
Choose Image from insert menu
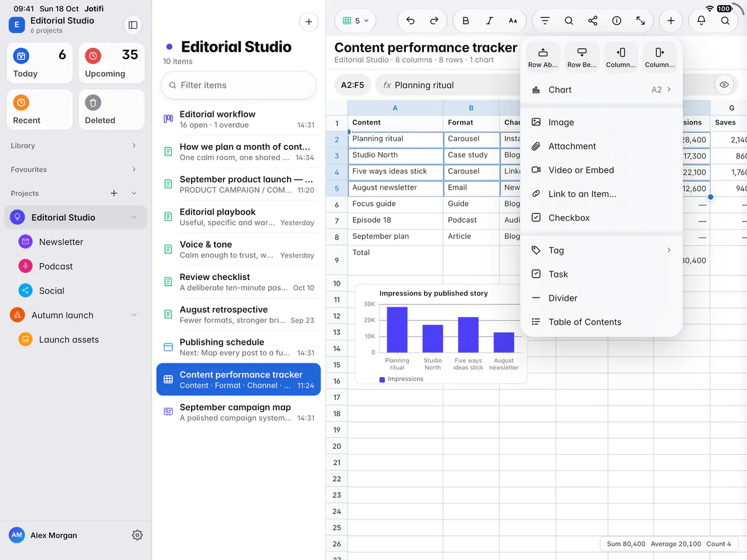point(601,123)
